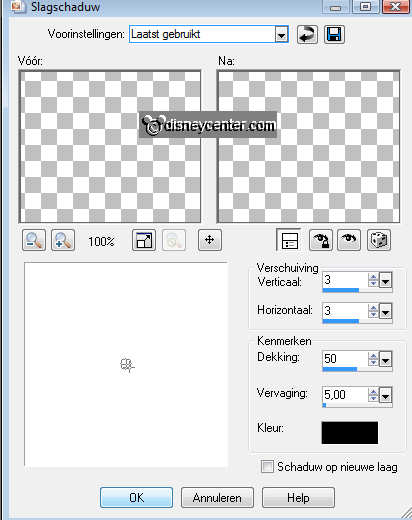The width and height of the screenshot is (412, 520).
Task: Zoom out the preview with minus magnifier
Action: (34, 240)
